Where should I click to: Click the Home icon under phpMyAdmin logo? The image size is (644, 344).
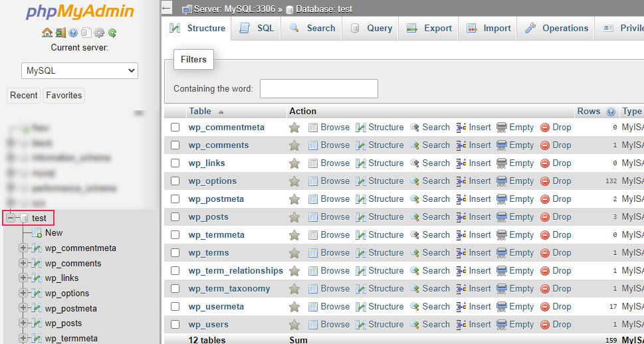(47, 33)
